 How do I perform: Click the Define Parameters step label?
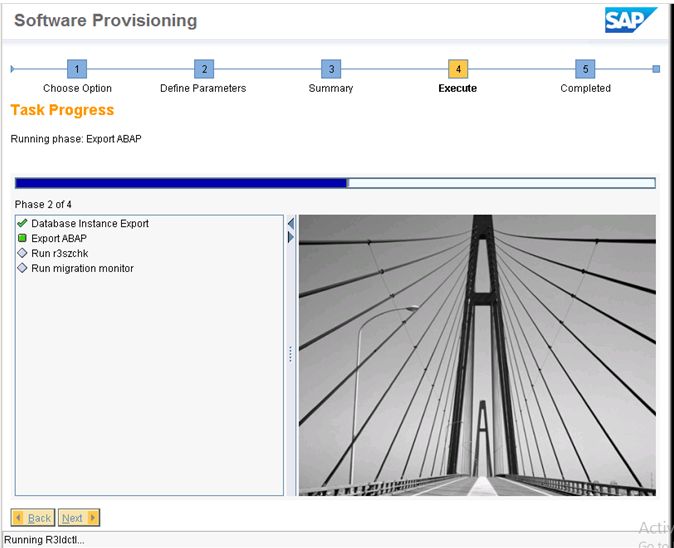[x=203, y=88]
